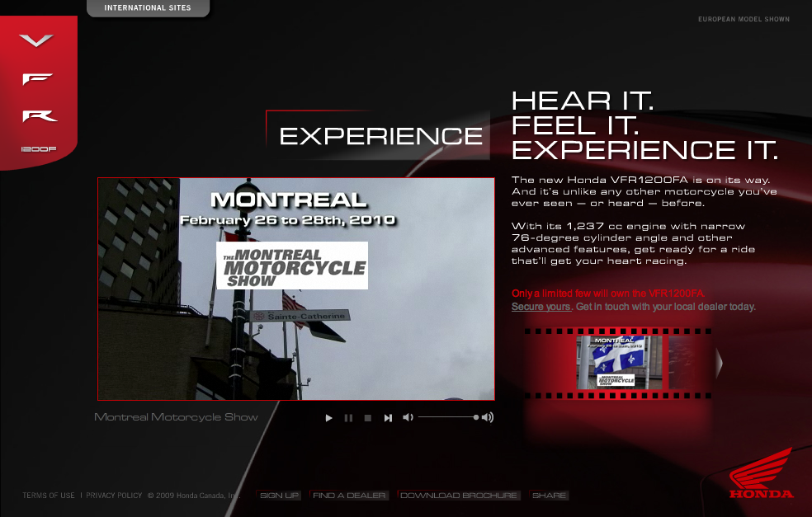The image size is (812, 517).
Task: Click the VFR 1200F logo panel
Action: (38, 92)
